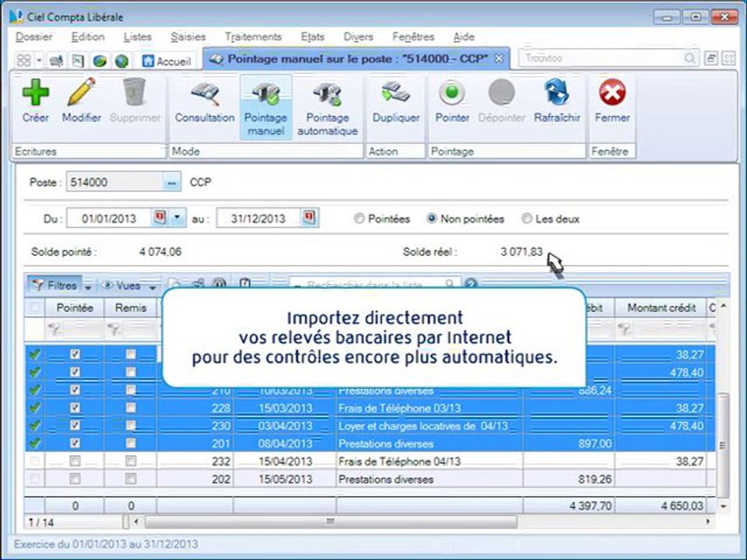
Task: Click the Du date field 01/01/2013
Action: (x=109, y=218)
